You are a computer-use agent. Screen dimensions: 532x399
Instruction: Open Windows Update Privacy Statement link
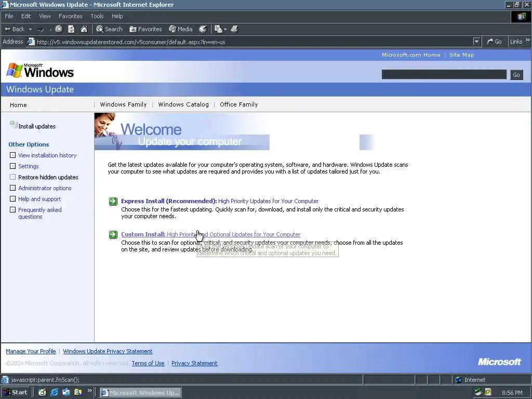point(108,351)
